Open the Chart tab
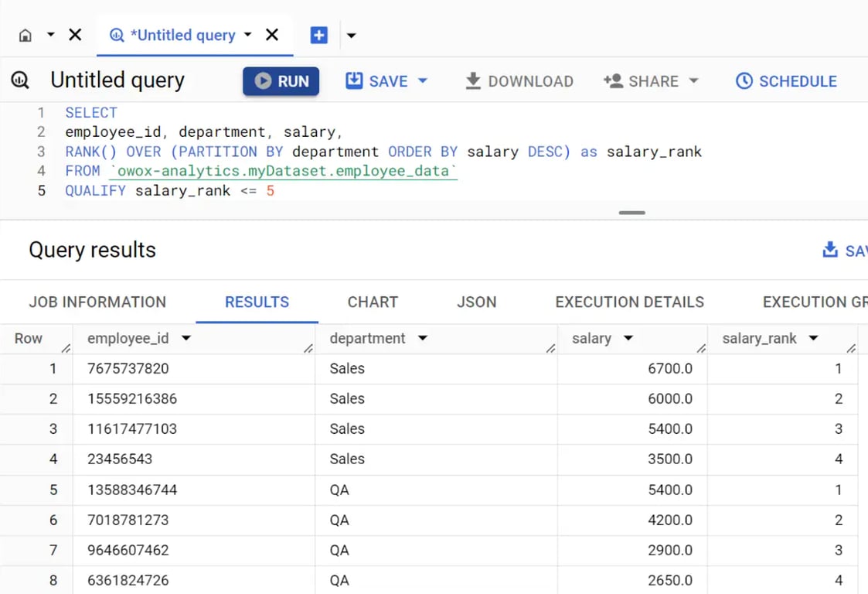Screen dimensions: 868x594 click(x=373, y=302)
